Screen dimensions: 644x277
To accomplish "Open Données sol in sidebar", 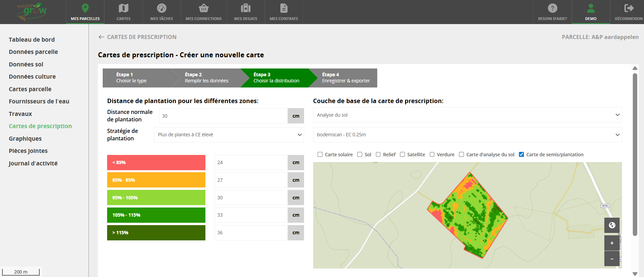I will coord(26,64).
